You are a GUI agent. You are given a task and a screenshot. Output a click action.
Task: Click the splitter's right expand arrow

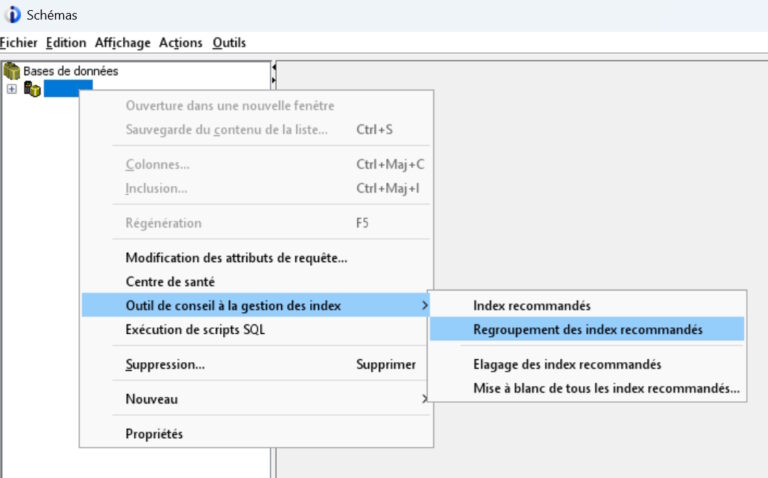pos(274,80)
